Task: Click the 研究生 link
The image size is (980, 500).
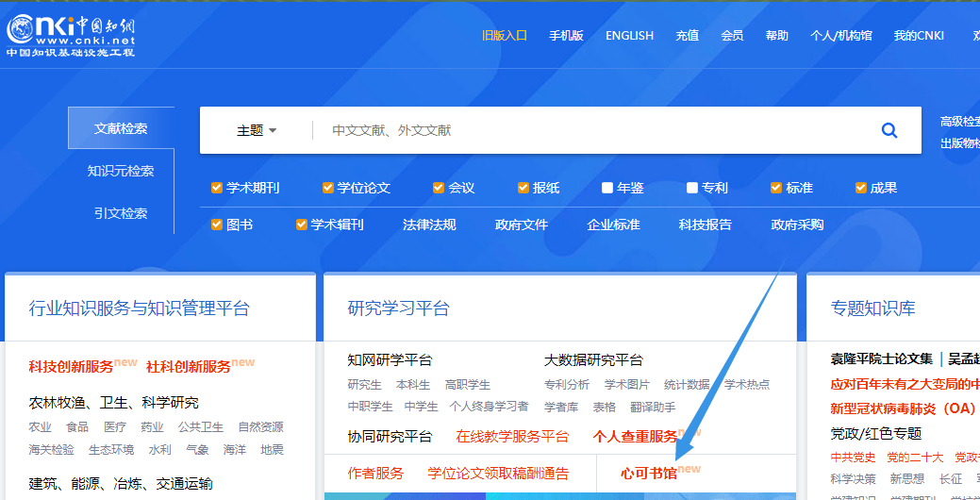Action: pyautogui.click(x=364, y=385)
